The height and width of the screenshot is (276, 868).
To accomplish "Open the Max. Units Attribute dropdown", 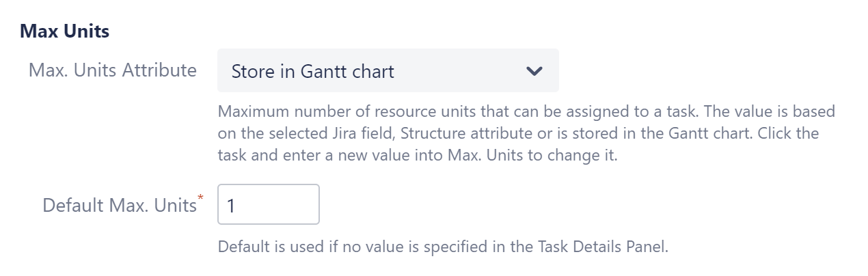I will tap(388, 70).
